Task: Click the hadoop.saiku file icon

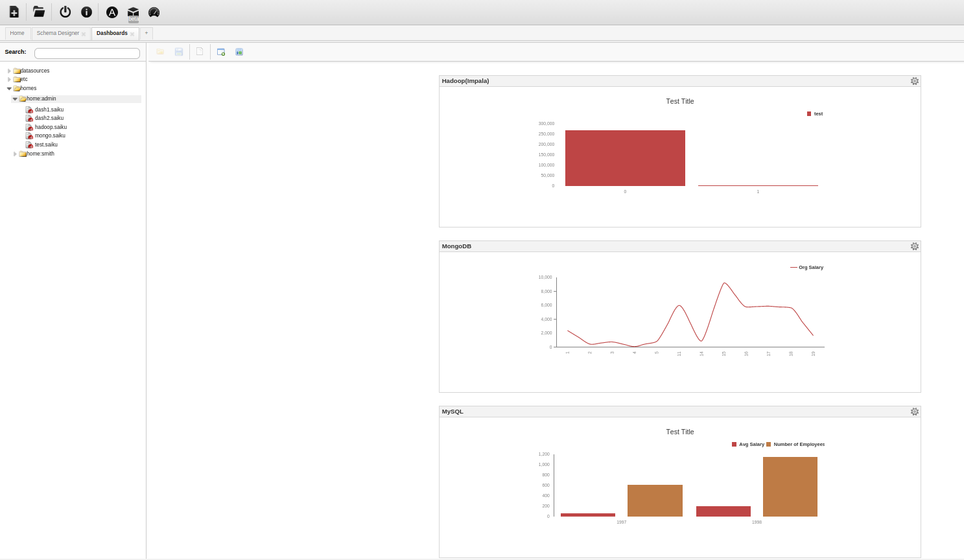Action: (x=29, y=127)
